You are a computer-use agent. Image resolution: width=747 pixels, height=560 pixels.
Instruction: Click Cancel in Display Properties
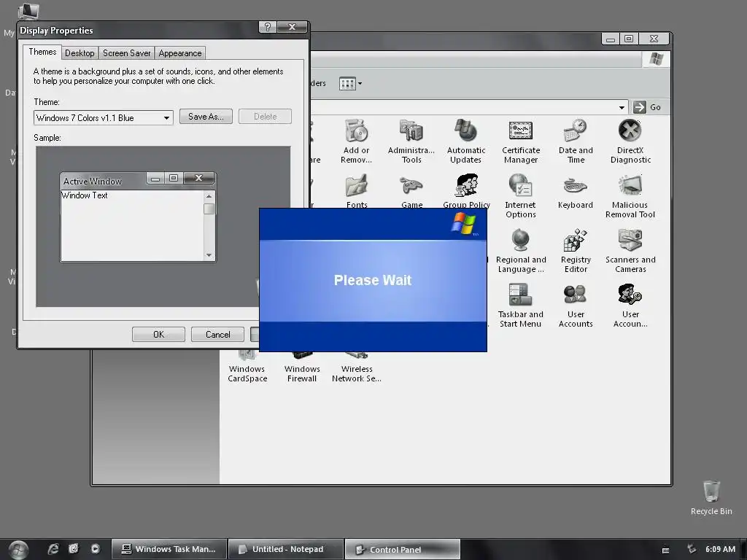pos(217,334)
